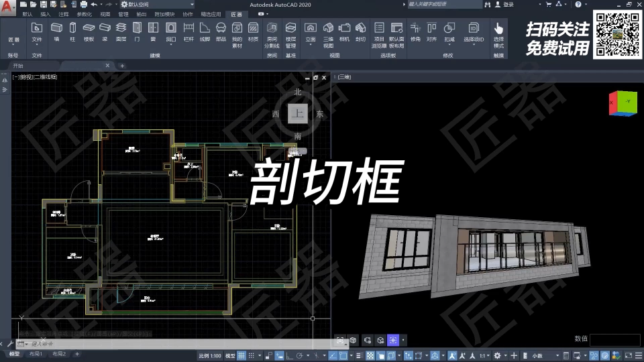Open the 插入 ribbon tab
Image resolution: width=644 pixels, height=362 pixels.
click(x=45, y=14)
